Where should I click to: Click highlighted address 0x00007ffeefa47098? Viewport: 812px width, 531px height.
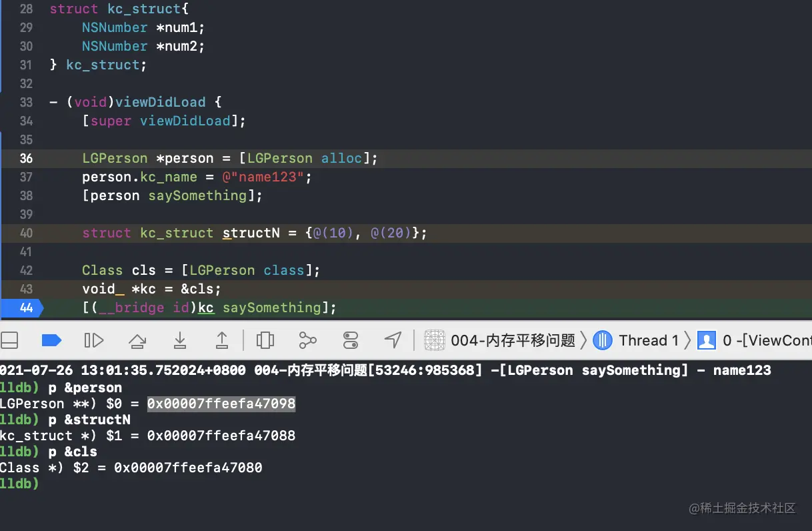pos(221,404)
